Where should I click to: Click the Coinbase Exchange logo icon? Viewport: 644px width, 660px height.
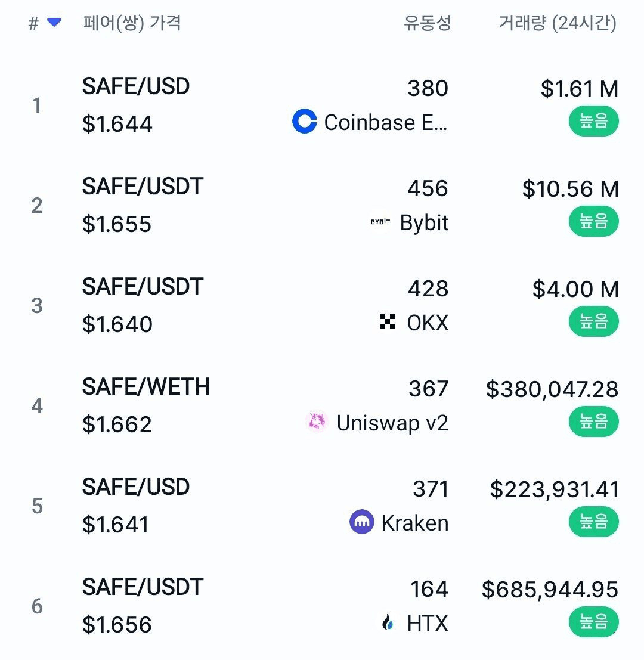304,121
